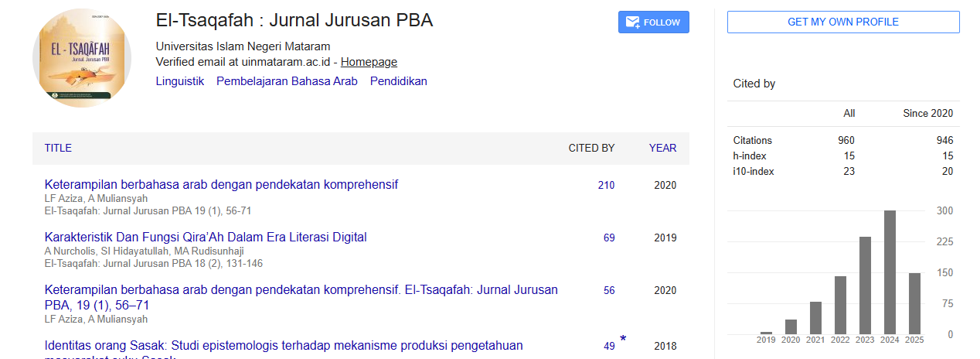
Task: Select the Pendidikan interest tag
Action: point(398,81)
